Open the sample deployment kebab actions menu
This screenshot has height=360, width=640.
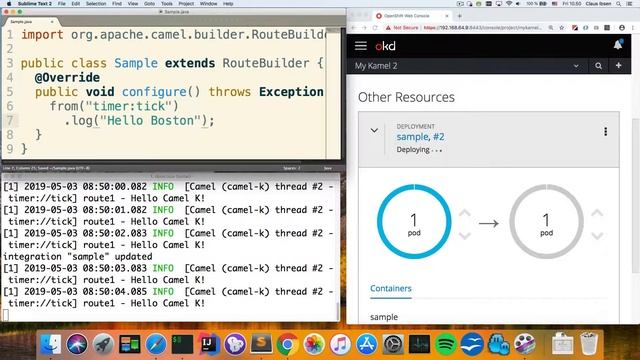point(605,131)
